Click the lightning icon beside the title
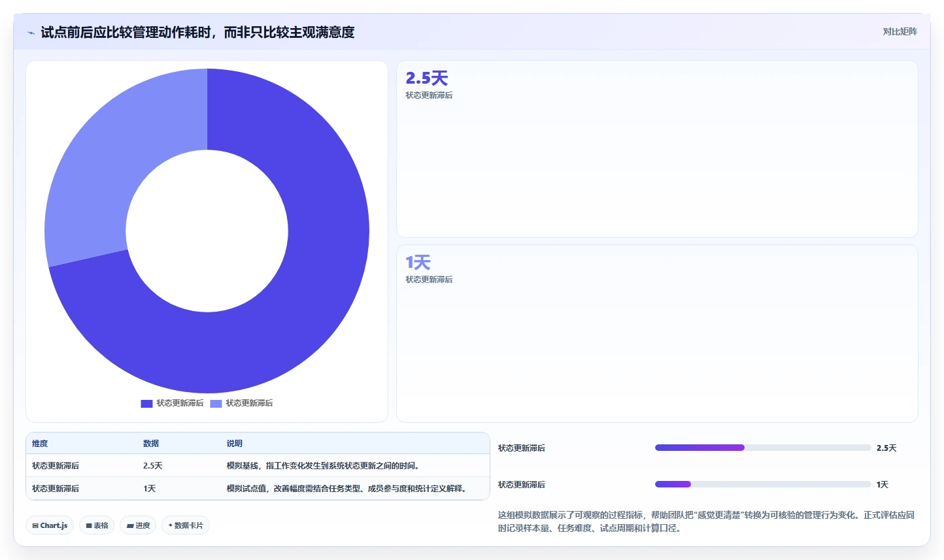 tap(31, 33)
